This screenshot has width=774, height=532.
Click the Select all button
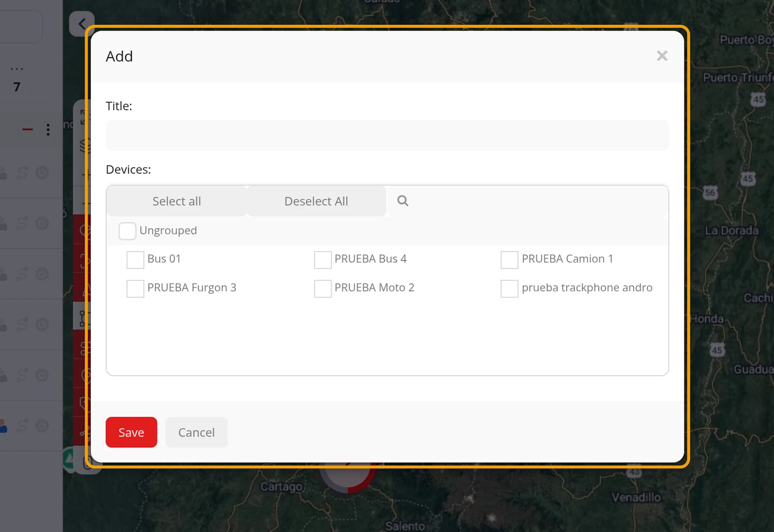point(176,201)
